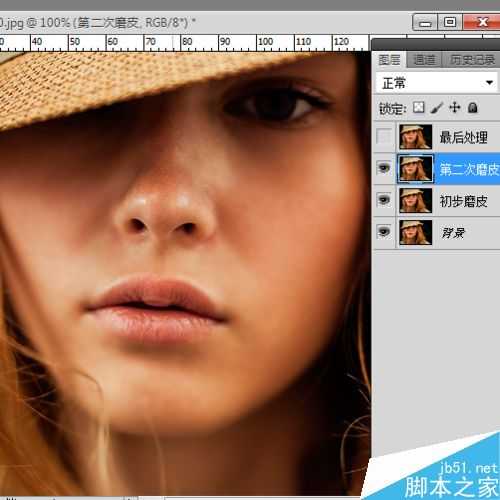
Task: Show the 最后处理 layer via its empty eye box
Action: pos(384,136)
